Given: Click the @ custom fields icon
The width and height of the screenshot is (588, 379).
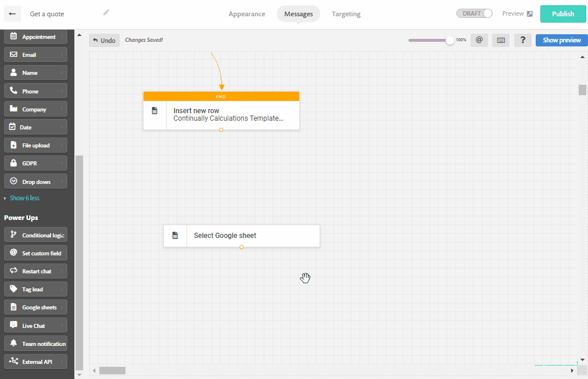Looking at the screenshot, I should tap(479, 40).
